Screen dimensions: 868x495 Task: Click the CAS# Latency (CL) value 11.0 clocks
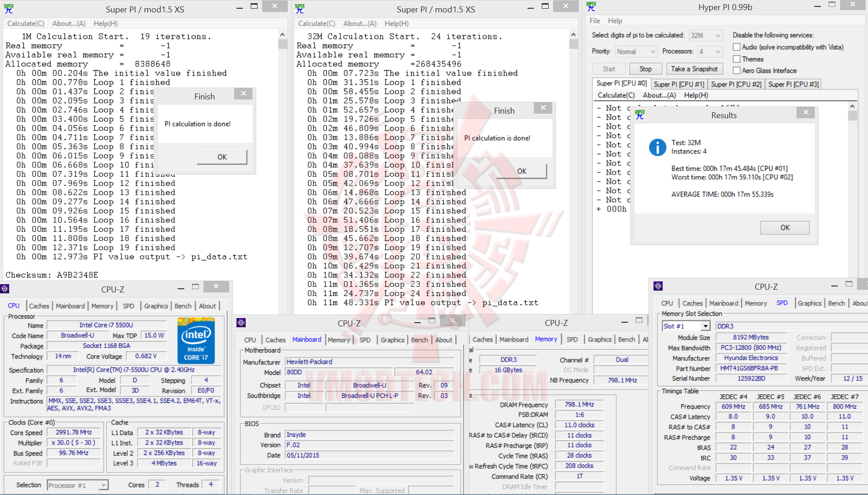579,425
